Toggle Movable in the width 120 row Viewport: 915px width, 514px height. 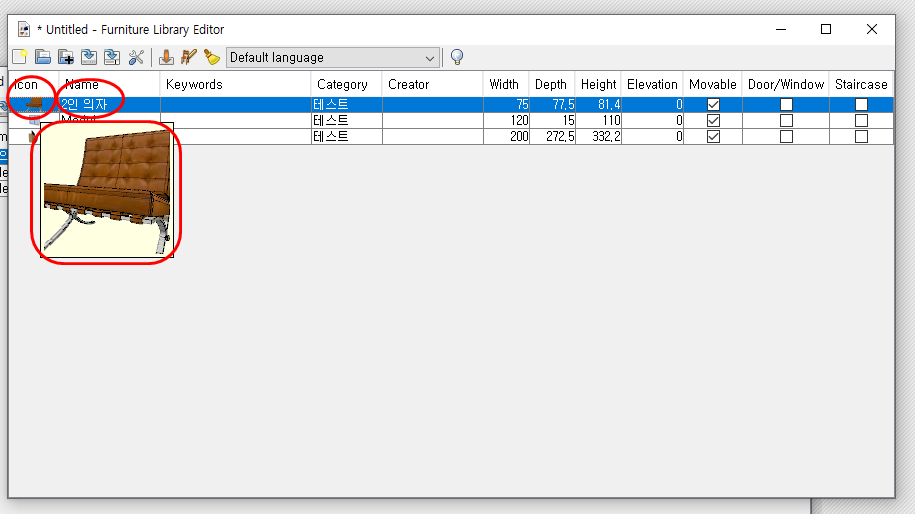pos(713,121)
